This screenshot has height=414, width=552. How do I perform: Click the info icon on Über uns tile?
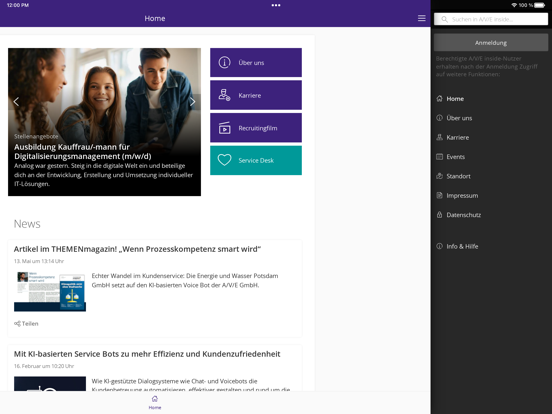[x=224, y=62]
